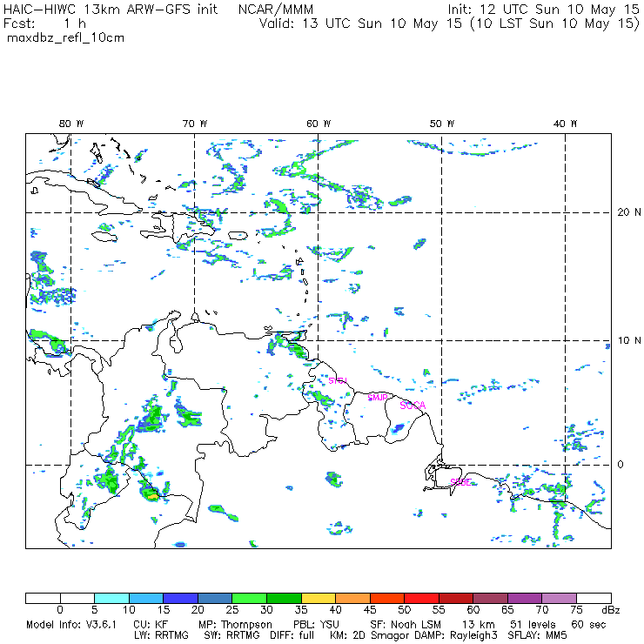644x644 pixels.
Task: Select the "50" tick label on color scale
Action: [x=404, y=610]
